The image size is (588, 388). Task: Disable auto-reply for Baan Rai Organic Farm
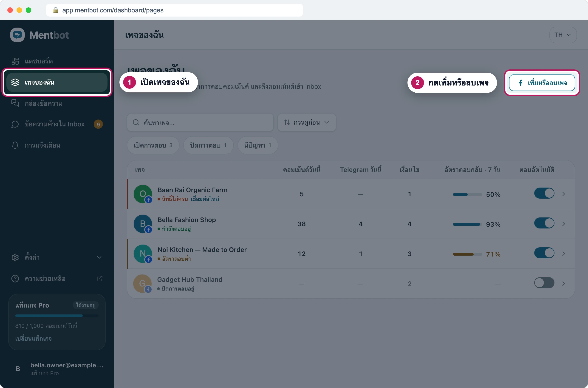click(x=544, y=193)
